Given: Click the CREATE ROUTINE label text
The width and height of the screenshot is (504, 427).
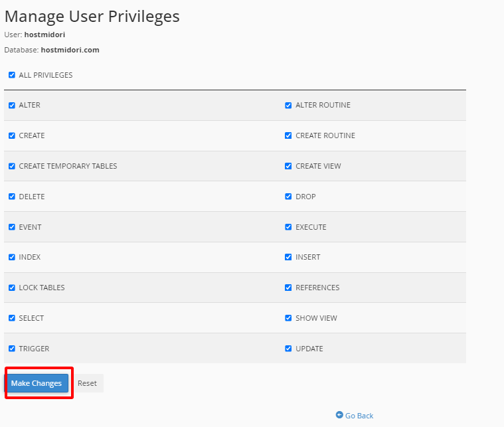Looking at the screenshot, I should (x=325, y=135).
